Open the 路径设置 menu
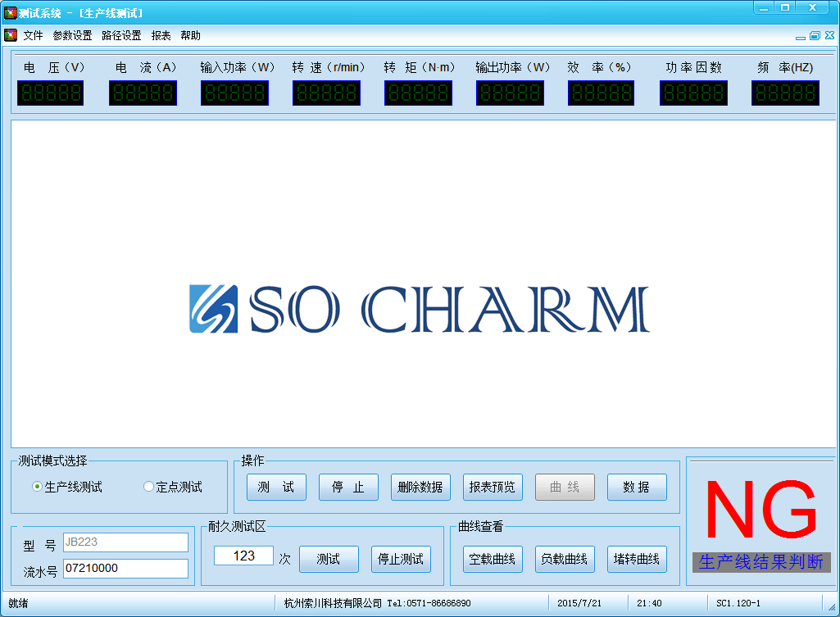840x617 pixels. [x=121, y=35]
